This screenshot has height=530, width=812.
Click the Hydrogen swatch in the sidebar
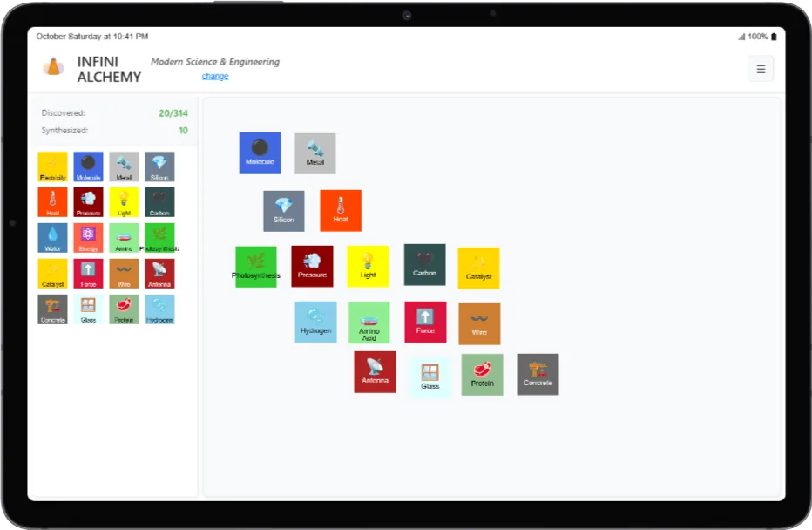(x=159, y=309)
